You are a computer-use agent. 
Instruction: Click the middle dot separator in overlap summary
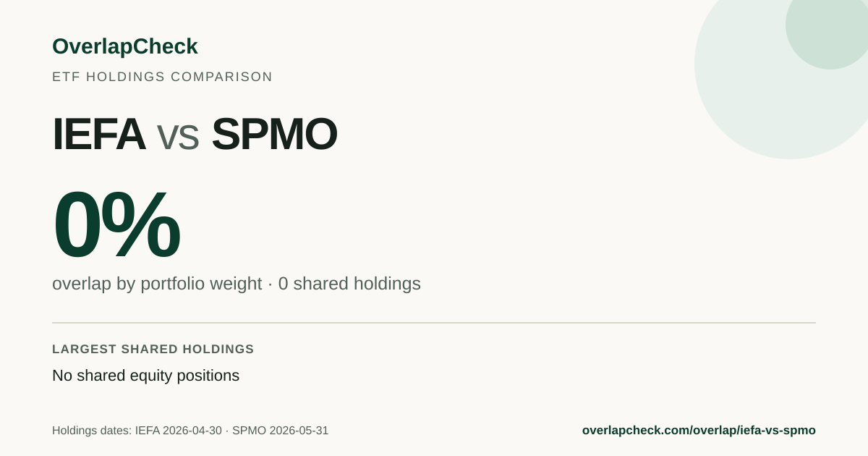coord(270,284)
